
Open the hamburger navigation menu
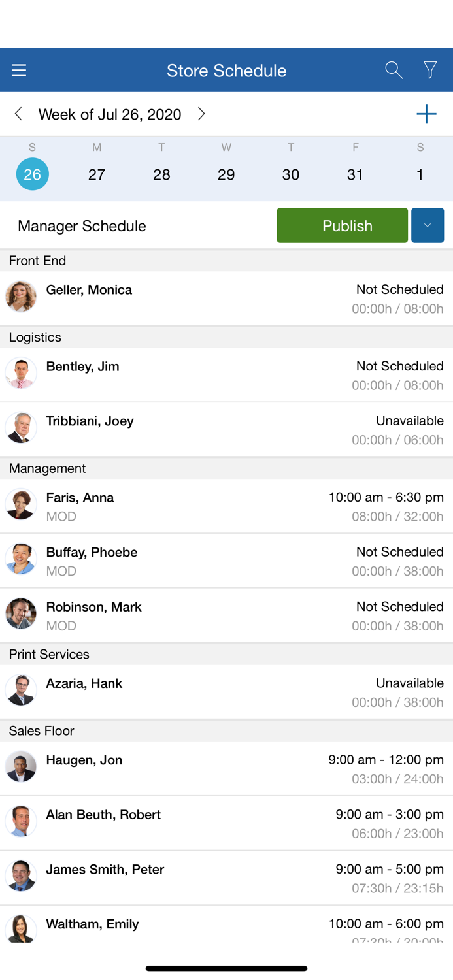pos(19,71)
